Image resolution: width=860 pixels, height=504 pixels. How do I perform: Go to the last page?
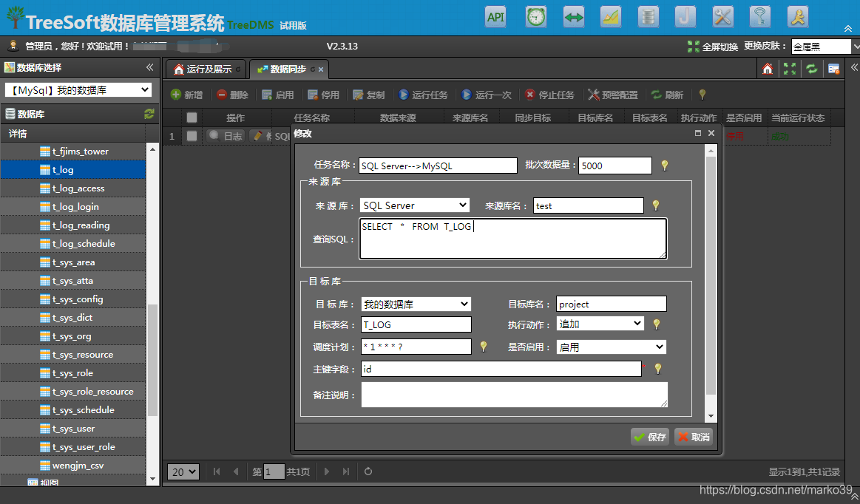(345, 471)
